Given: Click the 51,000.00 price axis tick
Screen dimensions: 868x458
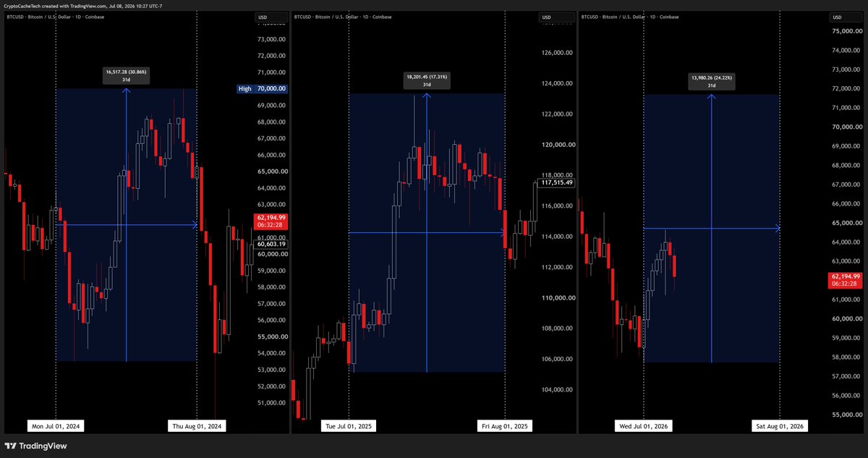Looking at the screenshot, I should click(x=271, y=403).
